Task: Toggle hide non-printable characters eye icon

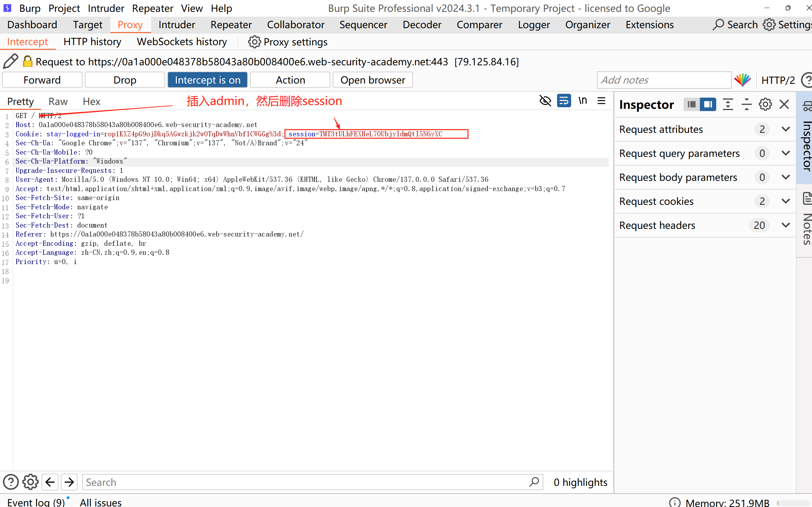Action: (x=545, y=101)
